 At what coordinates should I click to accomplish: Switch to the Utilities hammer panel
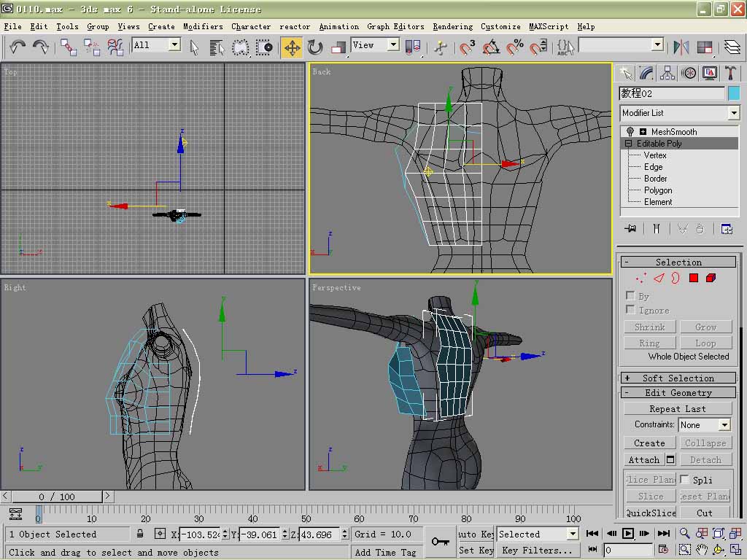pyautogui.click(x=730, y=73)
